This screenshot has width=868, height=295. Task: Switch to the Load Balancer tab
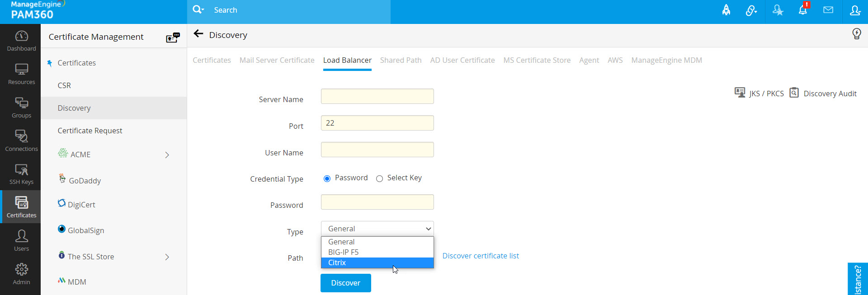[x=347, y=60]
